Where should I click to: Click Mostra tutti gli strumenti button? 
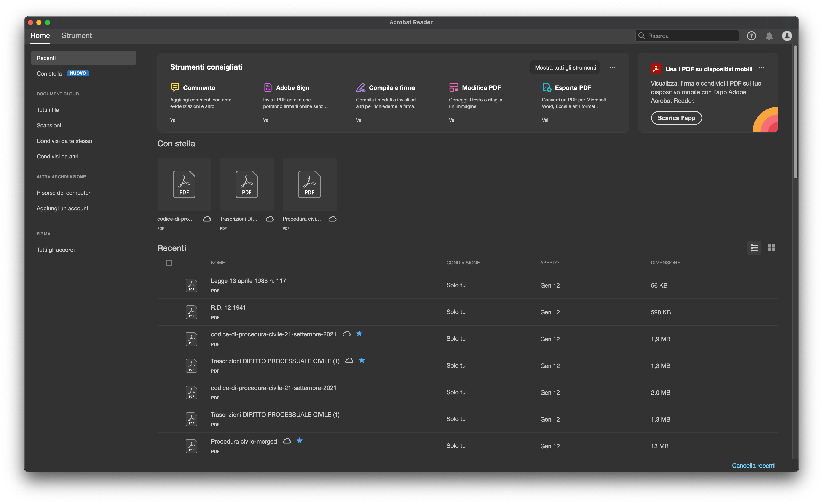click(565, 67)
